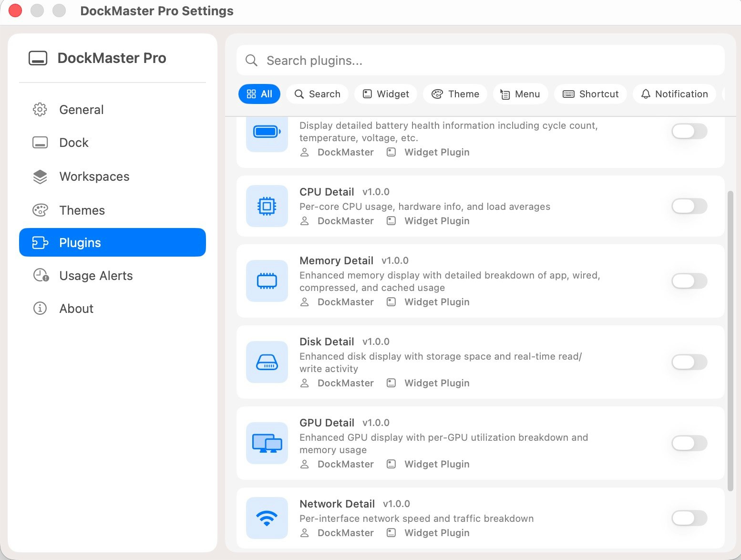Click the CPU Detail description text
The image size is (741, 560).
(425, 207)
